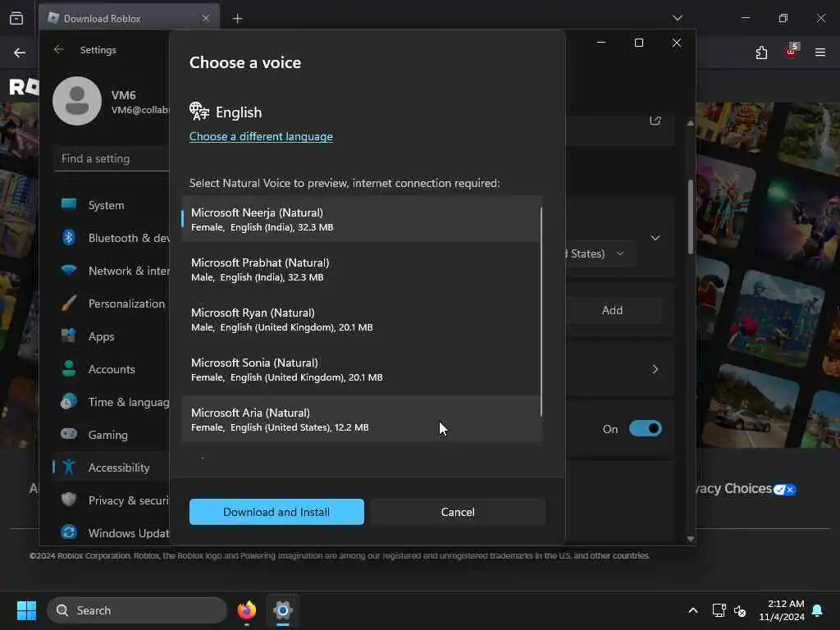Select the Accounts icon
The height and width of the screenshot is (630, 840).
coord(69,368)
